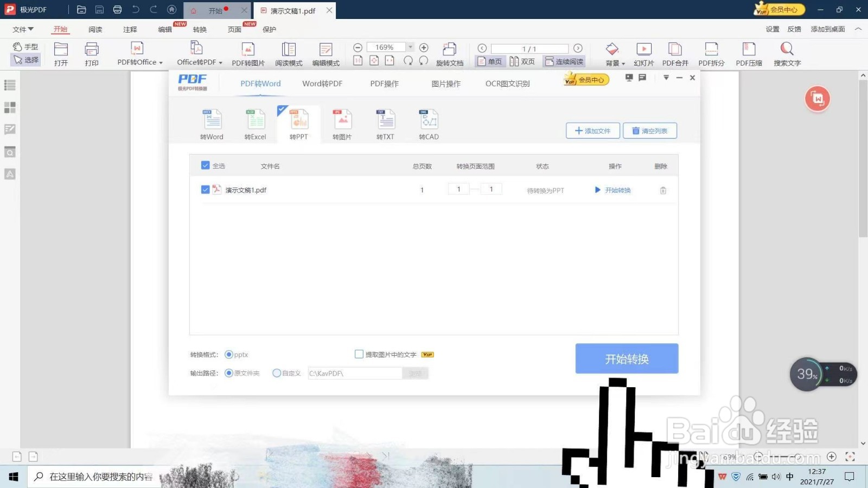
Task: Expand the Office转PDF dropdown
Action: pyautogui.click(x=221, y=63)
